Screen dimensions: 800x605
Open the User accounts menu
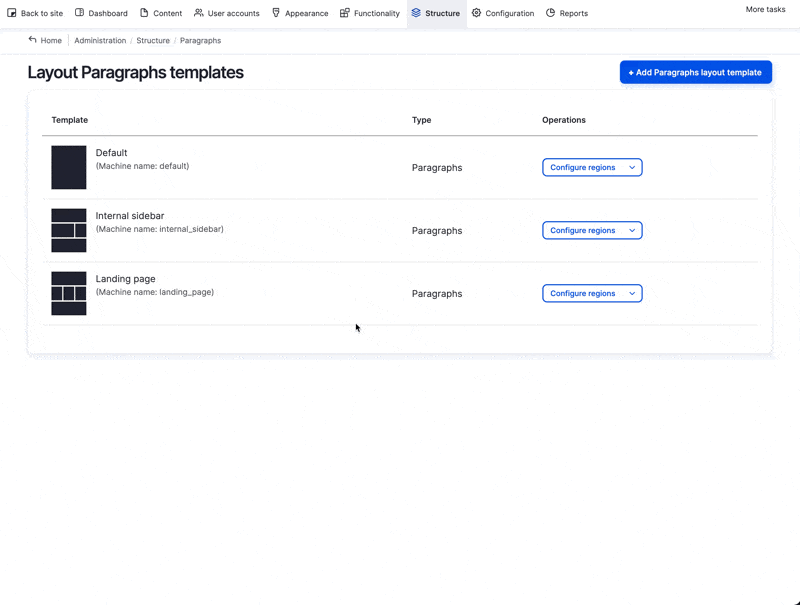(227, 13)
